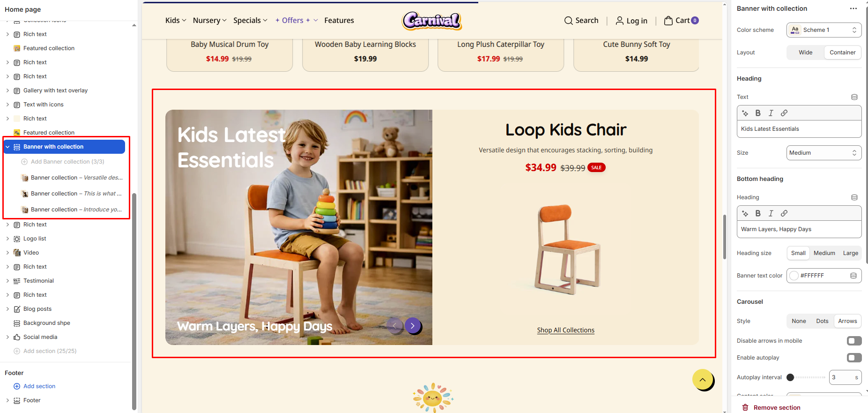This screenshot has height=413, width=868.
Task: Click the next arrow on banner carousel
Action: (413, 325)
